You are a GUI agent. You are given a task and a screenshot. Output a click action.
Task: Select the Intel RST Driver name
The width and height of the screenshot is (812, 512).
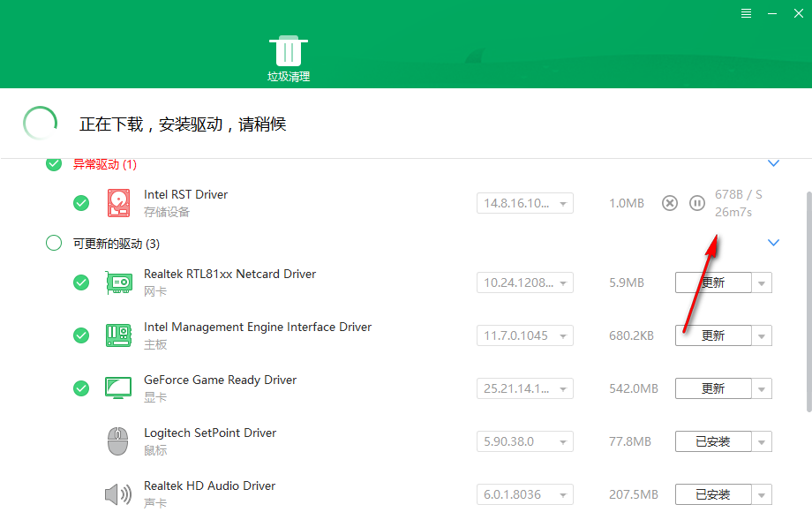(185, 195)
